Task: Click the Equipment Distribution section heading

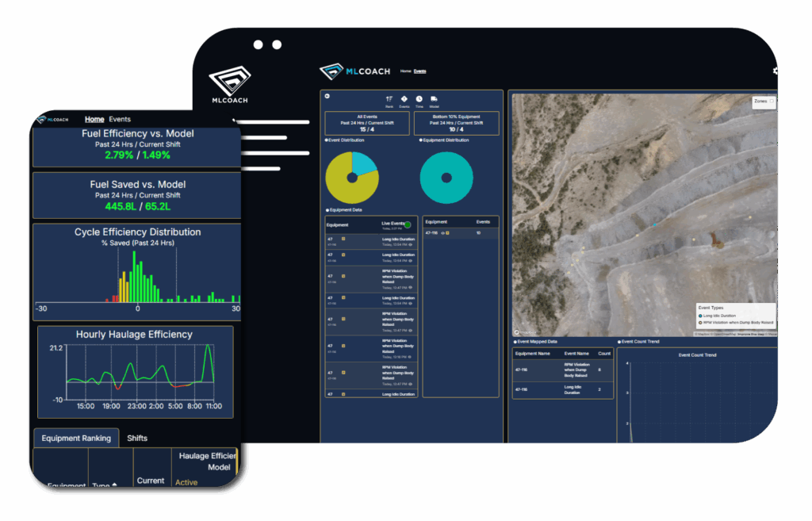Action: point(446,140)
